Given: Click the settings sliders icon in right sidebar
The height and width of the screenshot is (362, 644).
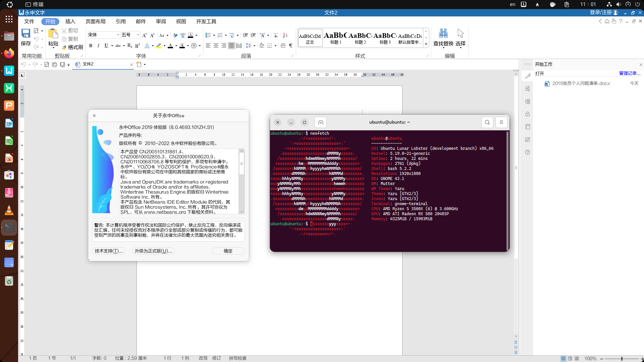Looking at the screenshot, I should click(528, 89).
